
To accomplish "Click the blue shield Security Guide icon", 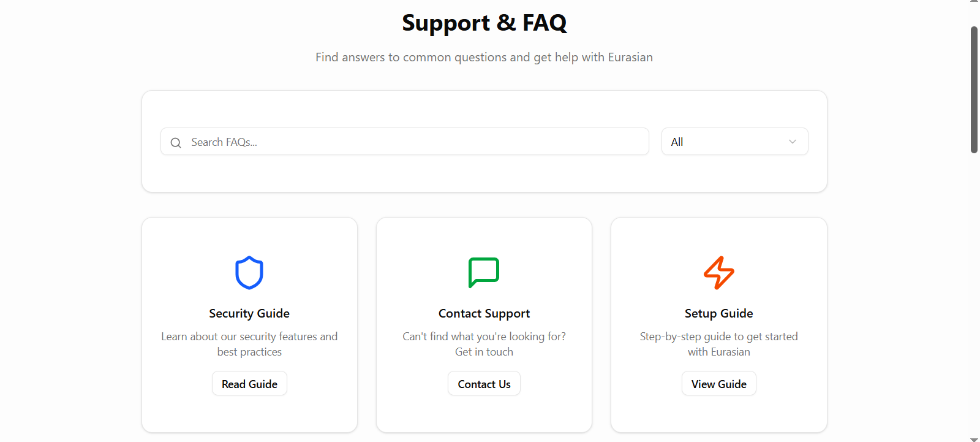I will (x=249, y=273).
